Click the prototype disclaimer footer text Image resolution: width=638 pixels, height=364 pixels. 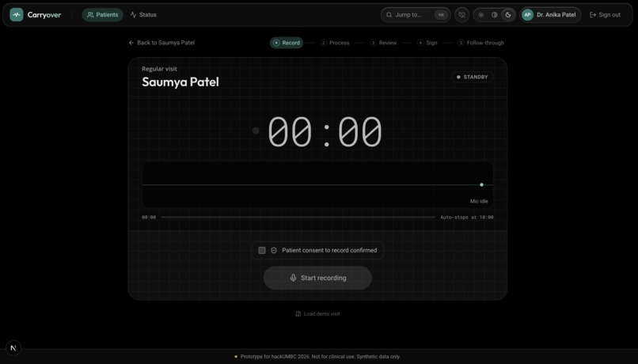(x=321, y=357)
